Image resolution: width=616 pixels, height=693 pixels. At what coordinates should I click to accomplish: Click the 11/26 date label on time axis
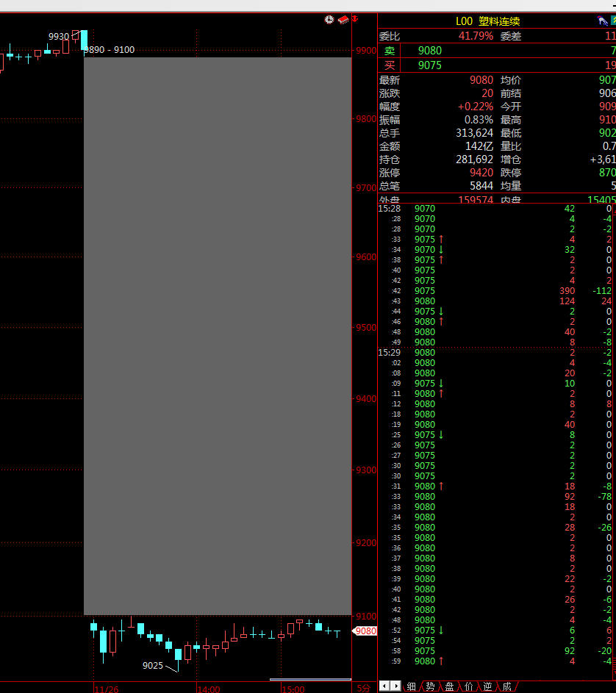click(x=107, y=689)
